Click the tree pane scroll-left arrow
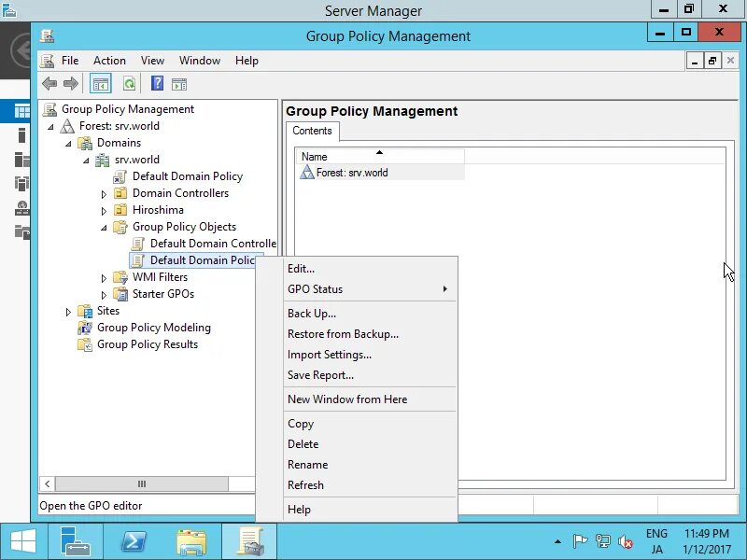This screenshot has height=560, width=747. [x=48, y=483]
